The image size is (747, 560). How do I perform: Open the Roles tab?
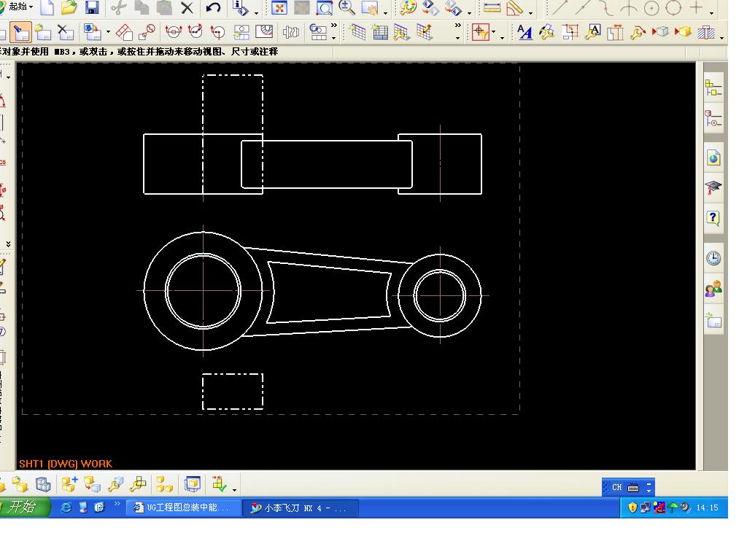point(713,289)
